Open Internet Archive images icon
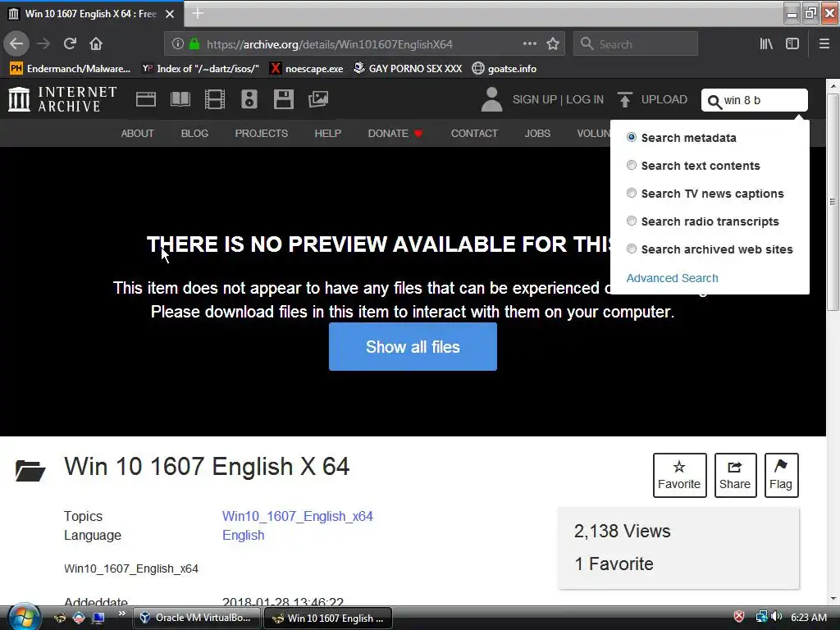The image size is (840, 630). pos(318,99)
